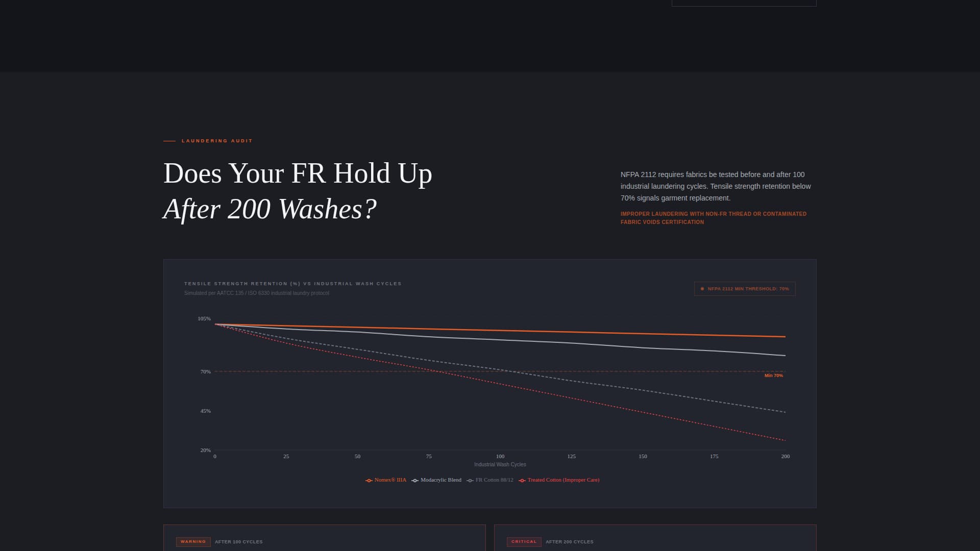The image size is (980, 551).
Task: Click the Modacrylic Blend series marker icon
Action: [415, 480]
